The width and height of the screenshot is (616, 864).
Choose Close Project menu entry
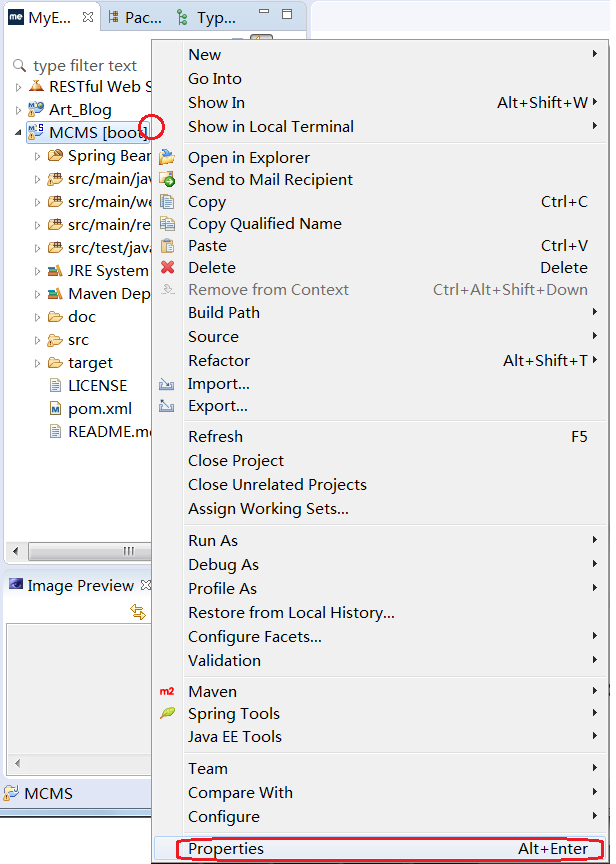click(x=380, y=461)
